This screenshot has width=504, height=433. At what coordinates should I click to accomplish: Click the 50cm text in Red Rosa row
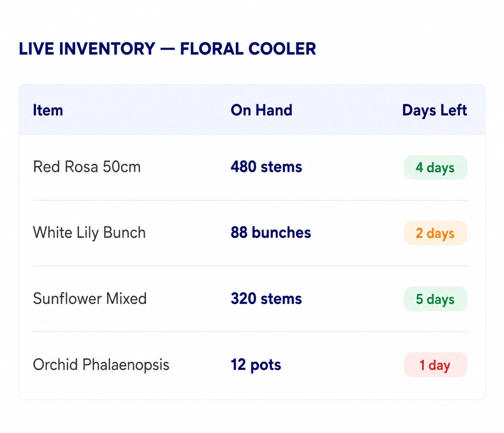(x=122, y=167)
